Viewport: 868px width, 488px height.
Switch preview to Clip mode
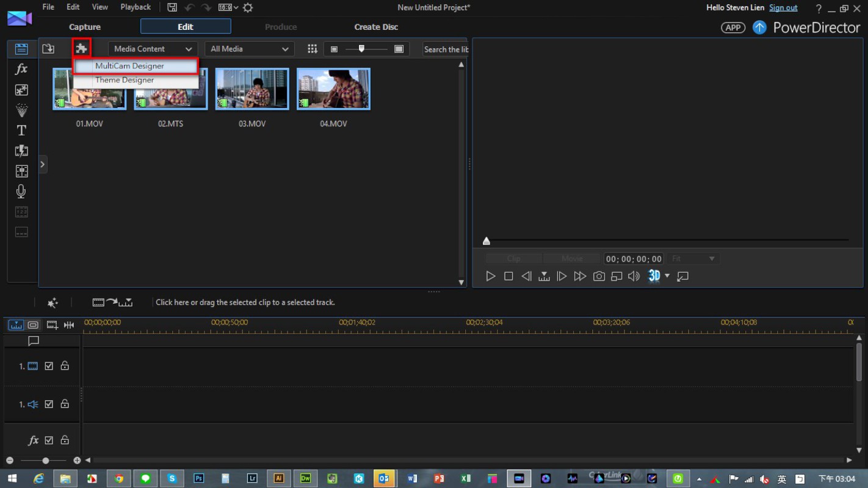point(514,259)
